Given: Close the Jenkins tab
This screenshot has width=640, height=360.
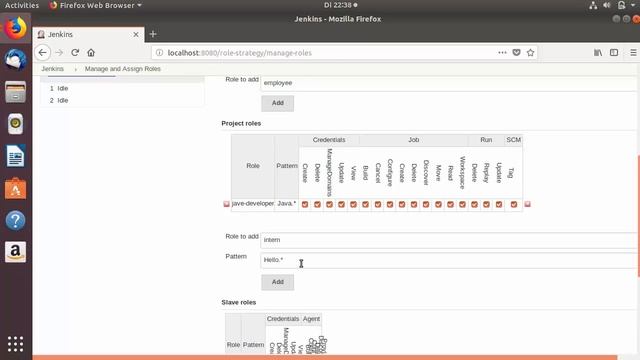Looking at the screenshot, I should [136, 35].
